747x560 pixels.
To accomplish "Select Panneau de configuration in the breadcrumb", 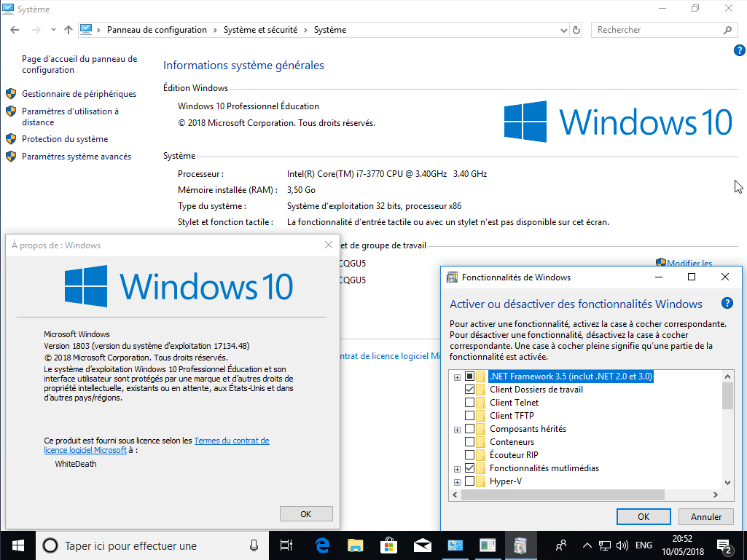I will tap(157, 30).
